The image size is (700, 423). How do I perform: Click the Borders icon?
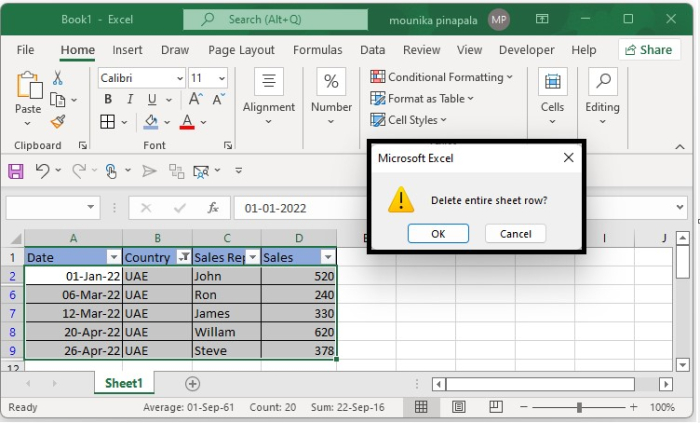click(x=108, y=122)
